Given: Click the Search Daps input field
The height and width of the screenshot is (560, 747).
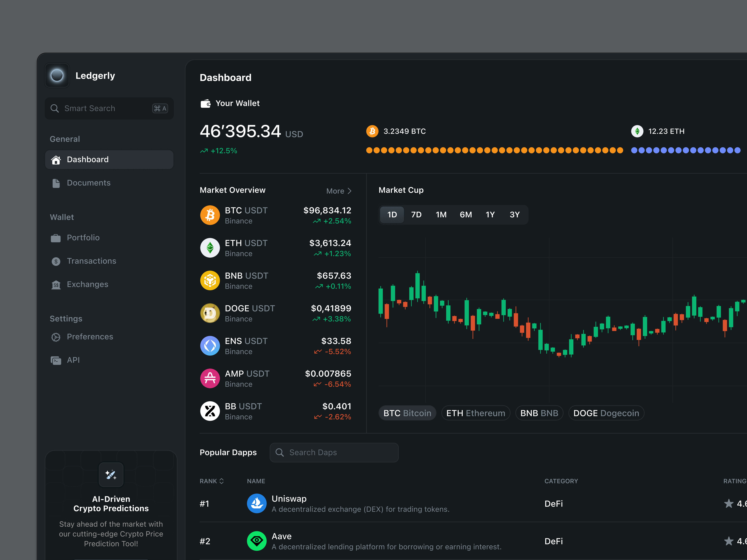Looking at the screenshot, I should point(334,452).
